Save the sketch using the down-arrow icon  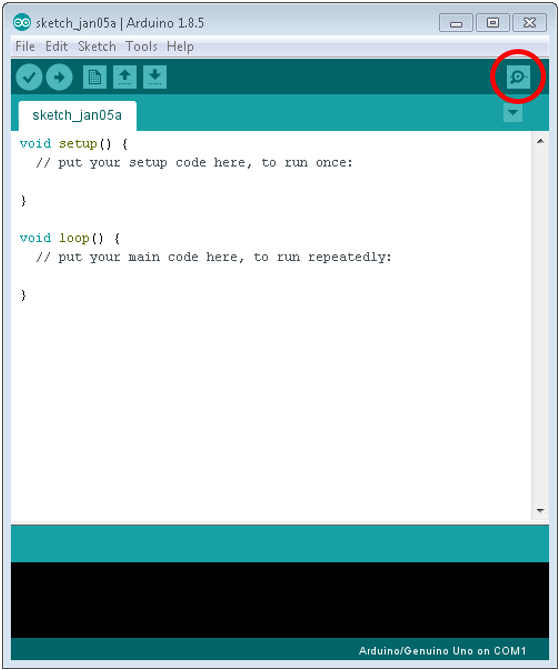click(155, 77)
